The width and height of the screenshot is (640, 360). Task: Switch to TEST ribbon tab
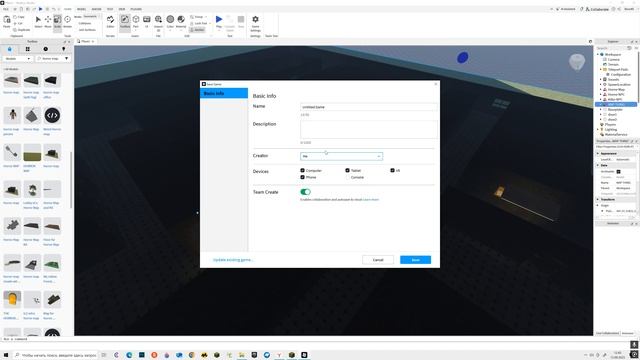110,9
